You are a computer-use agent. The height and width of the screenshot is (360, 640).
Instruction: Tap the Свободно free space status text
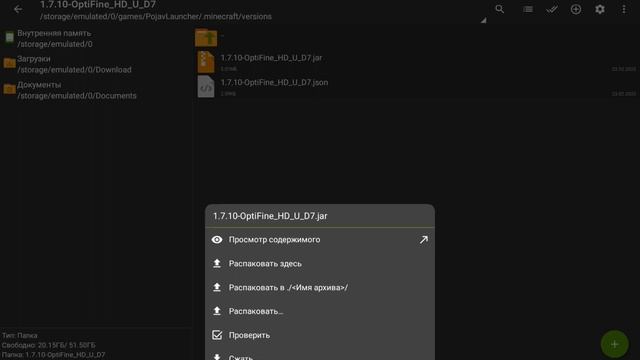tap(49, 345)
